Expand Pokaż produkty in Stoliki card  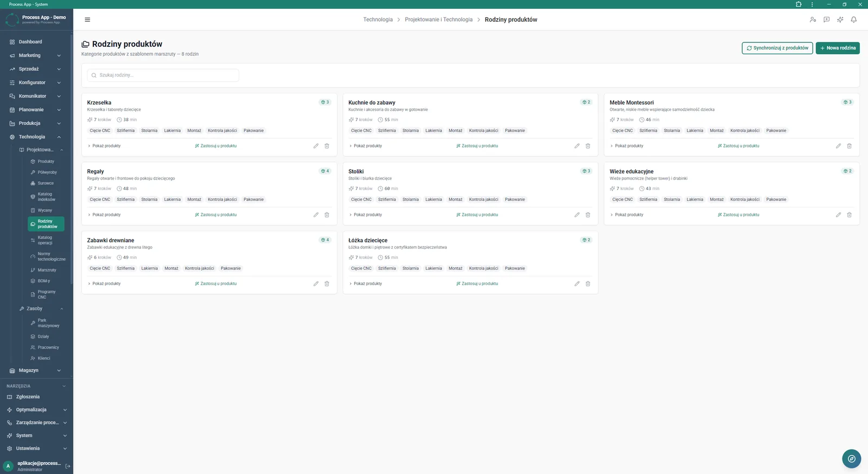[366, 215]
